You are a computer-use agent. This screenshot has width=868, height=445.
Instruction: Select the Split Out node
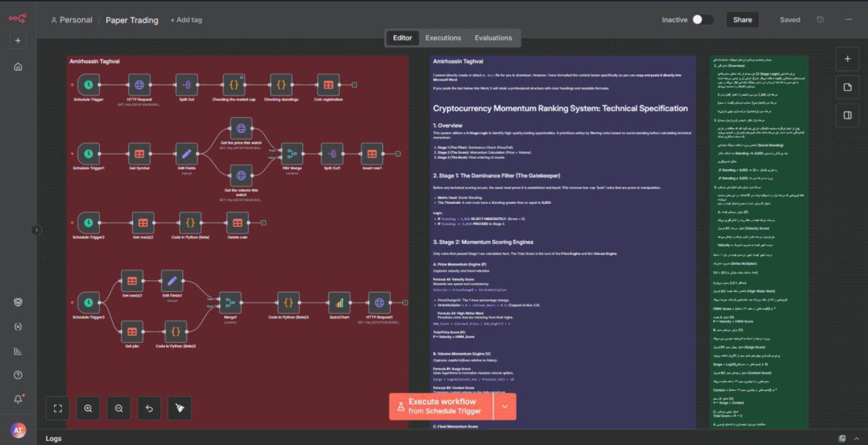coord(186,85)
